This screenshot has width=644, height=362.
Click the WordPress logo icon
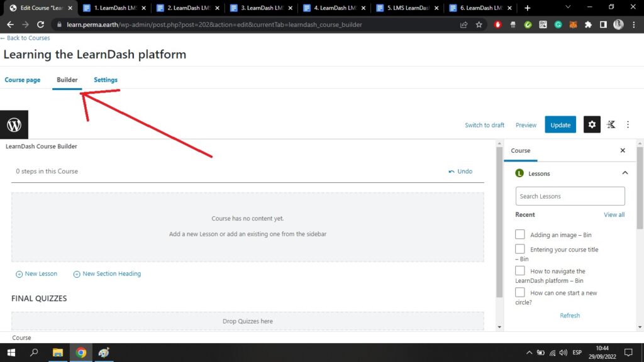(14, 124)
